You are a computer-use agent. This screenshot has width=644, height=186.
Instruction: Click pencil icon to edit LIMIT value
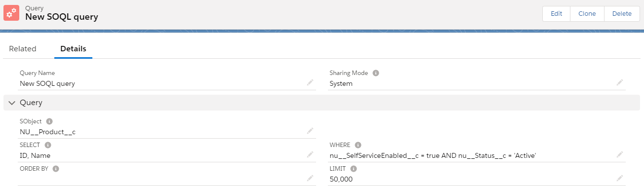pyautogui.click(x=620, y=179)
